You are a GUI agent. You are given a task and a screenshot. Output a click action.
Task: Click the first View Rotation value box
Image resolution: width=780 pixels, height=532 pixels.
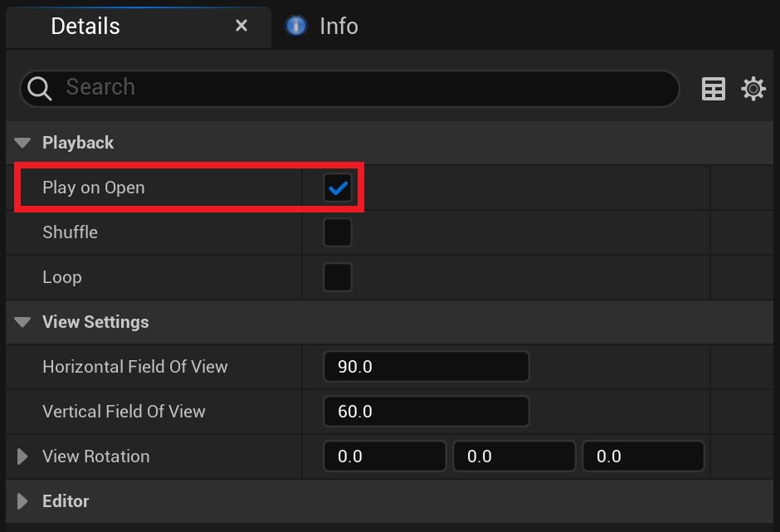pos(385,456)
